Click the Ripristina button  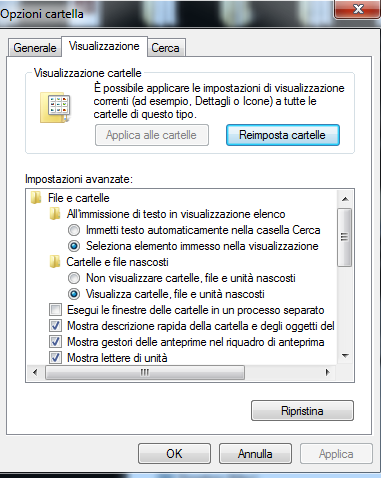pos(302,411)
